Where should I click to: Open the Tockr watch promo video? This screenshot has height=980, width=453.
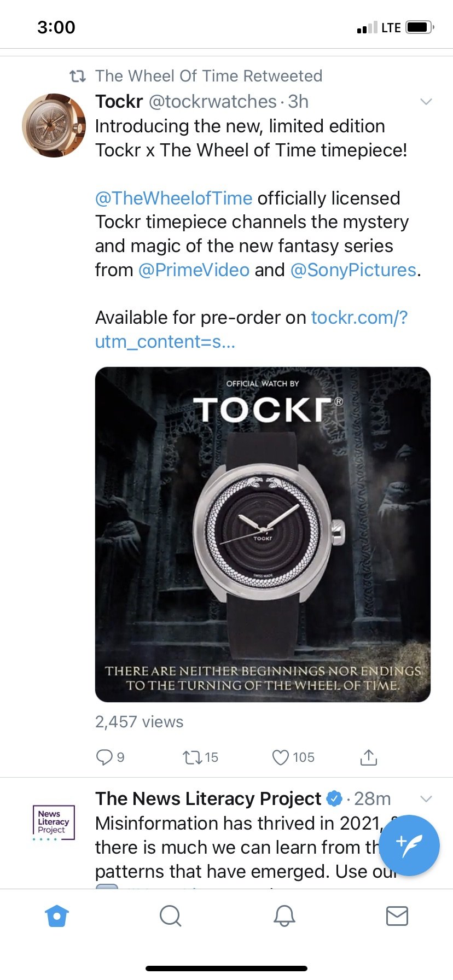click(263, 534)
